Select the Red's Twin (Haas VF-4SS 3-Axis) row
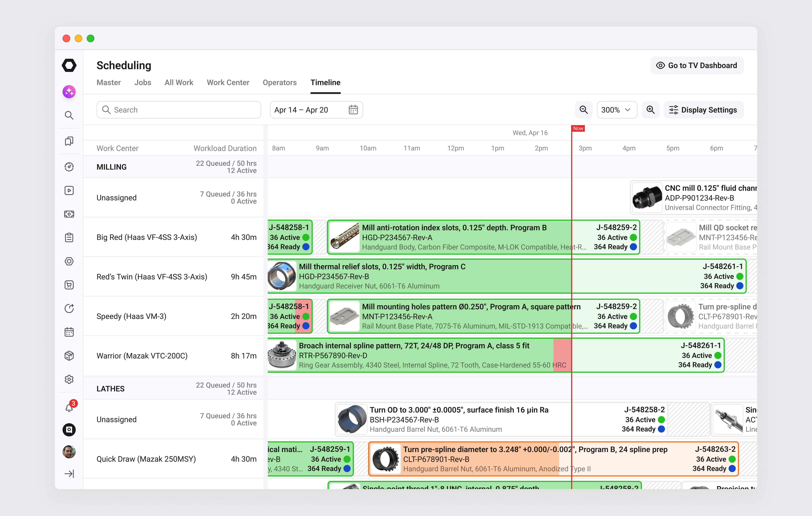The width and height of the screenshot is (812, 516). [173, 277]
